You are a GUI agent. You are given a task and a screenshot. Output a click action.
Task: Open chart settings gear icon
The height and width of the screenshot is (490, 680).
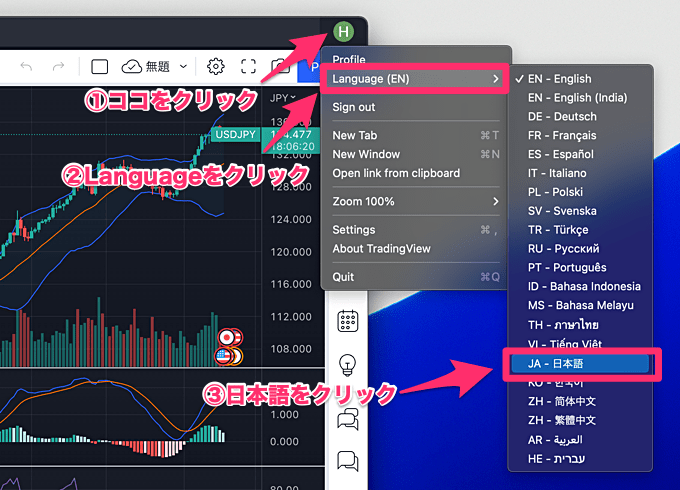(x=215, y=67)
